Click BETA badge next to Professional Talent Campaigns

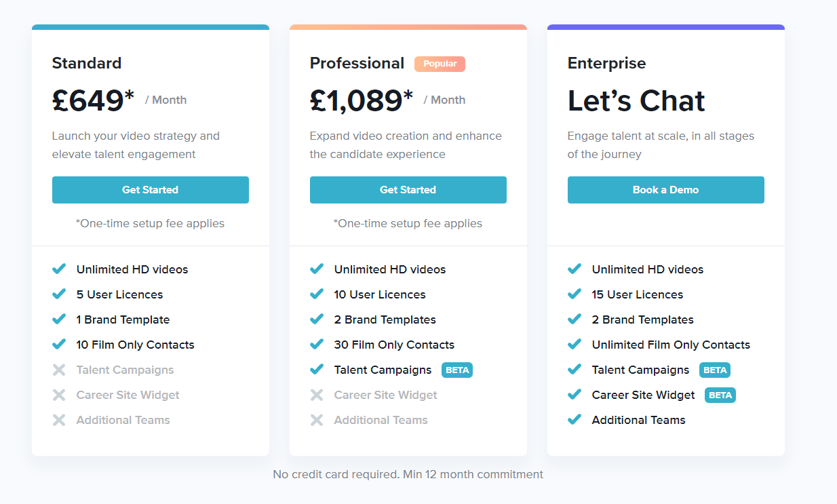point(457,370)
